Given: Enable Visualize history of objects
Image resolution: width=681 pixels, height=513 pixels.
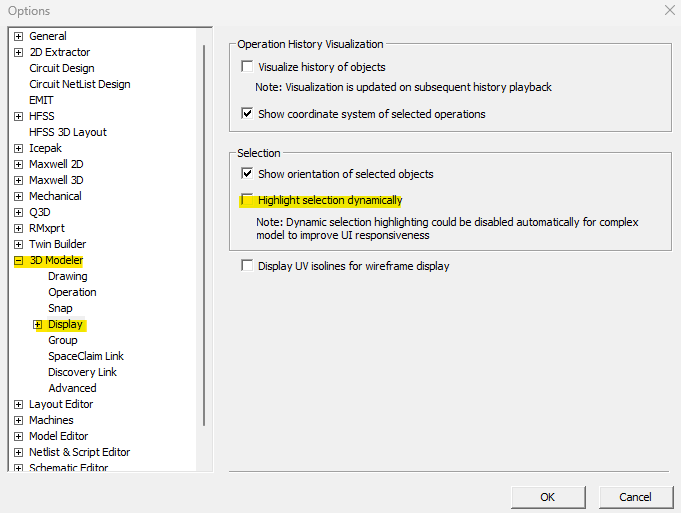Looking at the screenshot, I should pyautogui.click(x=247, y=68).
